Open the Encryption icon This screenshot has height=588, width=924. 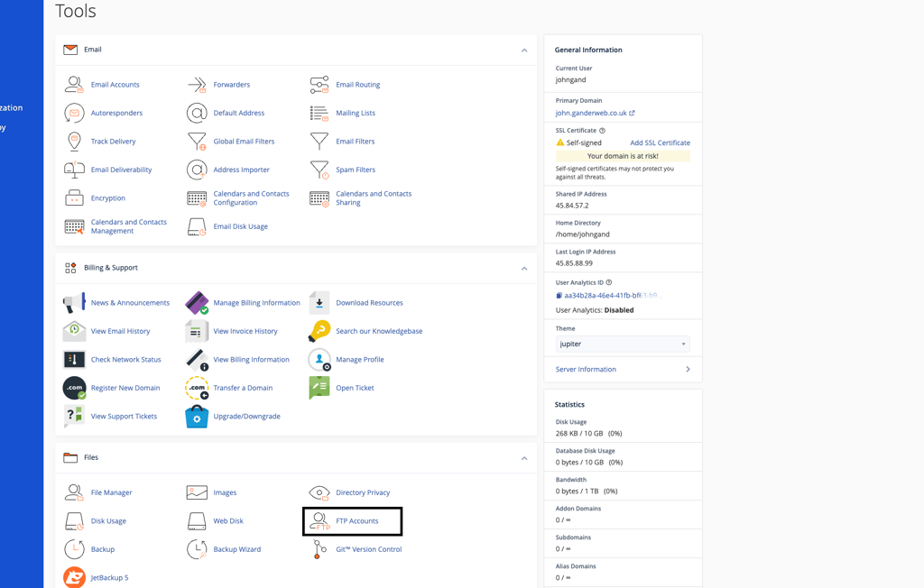[74, 198]
